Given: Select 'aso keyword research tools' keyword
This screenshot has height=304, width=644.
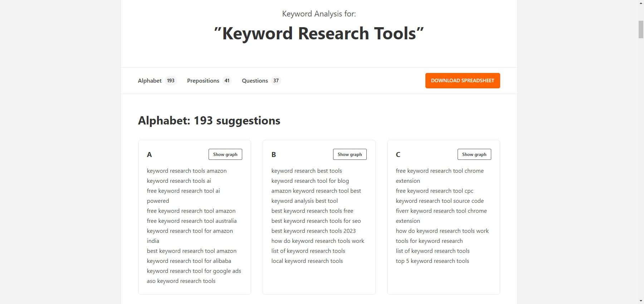Looking at the screenshot, I should (181, 281).
